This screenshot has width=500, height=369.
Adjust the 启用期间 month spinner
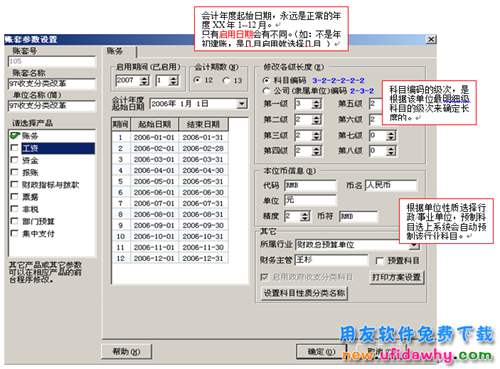point(173,80)
